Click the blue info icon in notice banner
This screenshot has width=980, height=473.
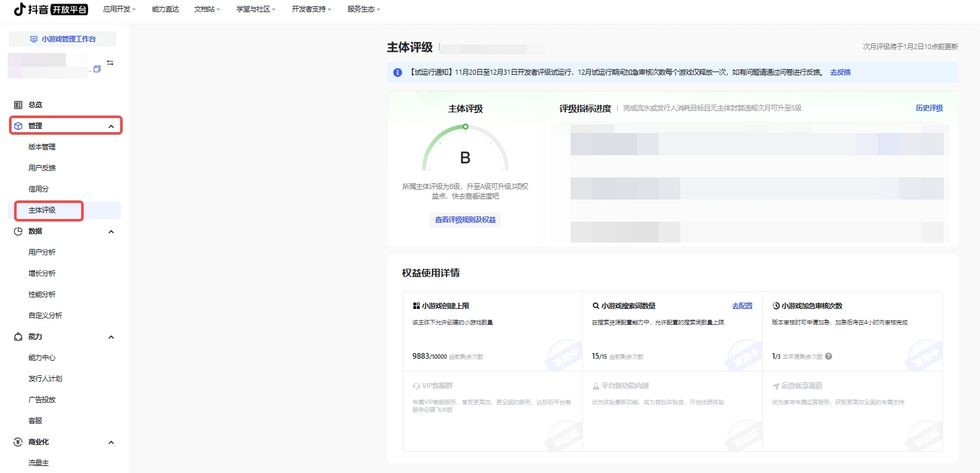click(x=397, y=73)
